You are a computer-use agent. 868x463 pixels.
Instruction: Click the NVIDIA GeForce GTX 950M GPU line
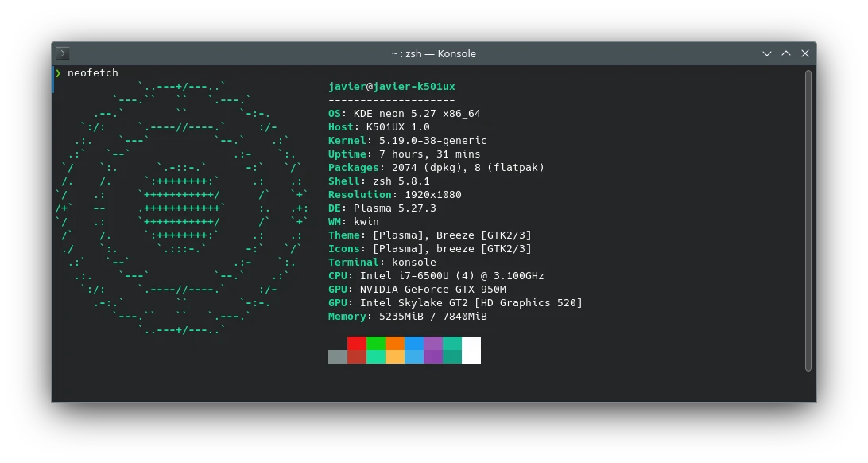[417, 290]
